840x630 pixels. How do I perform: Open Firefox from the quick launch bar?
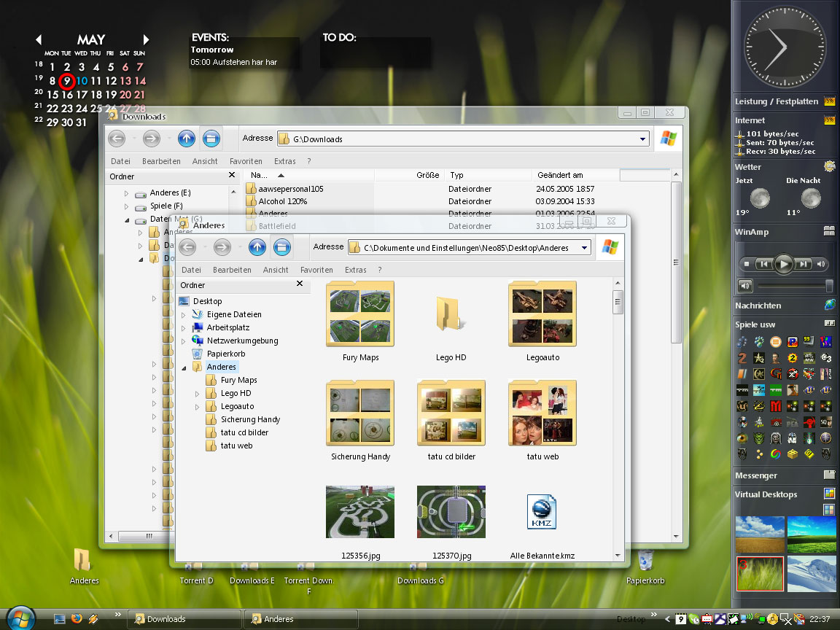(x=77, y=619)
